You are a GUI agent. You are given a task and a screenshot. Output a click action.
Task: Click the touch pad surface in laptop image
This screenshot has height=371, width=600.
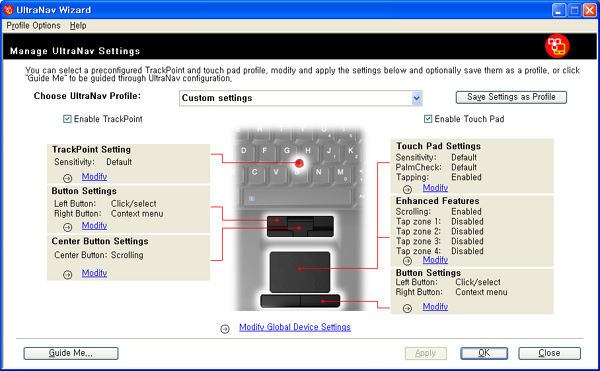[x=300, y=272]
